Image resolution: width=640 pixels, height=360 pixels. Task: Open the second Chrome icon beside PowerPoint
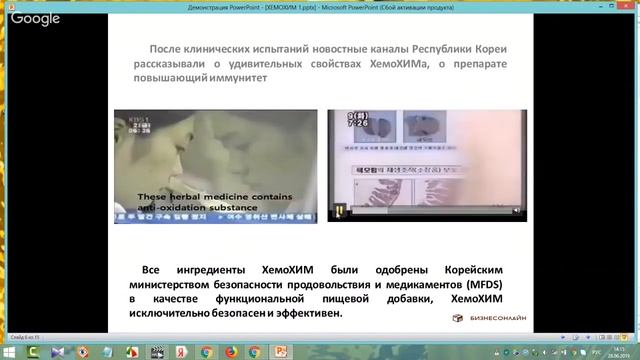tap(255, 352)
